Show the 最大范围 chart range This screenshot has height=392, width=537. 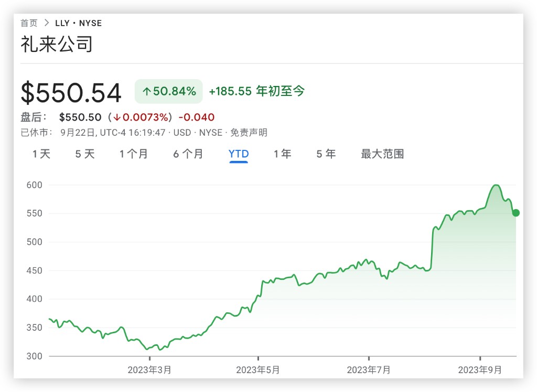(x=382, y=154)
